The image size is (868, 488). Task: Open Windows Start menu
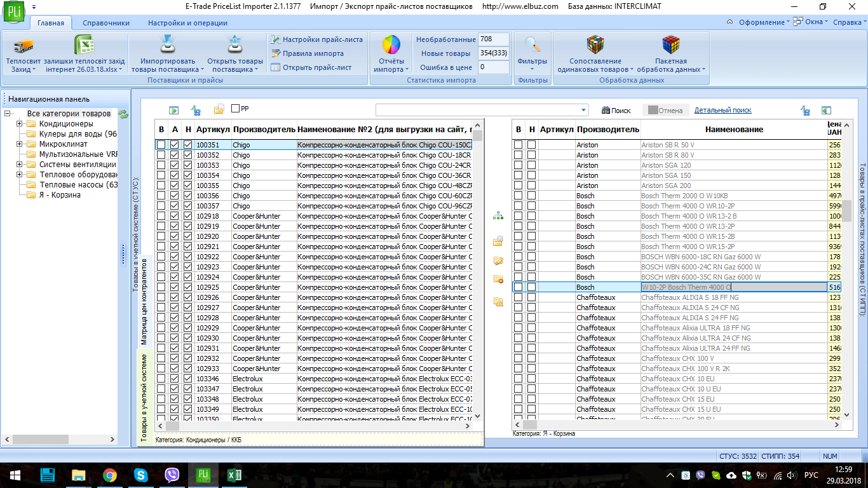point(15,475)
